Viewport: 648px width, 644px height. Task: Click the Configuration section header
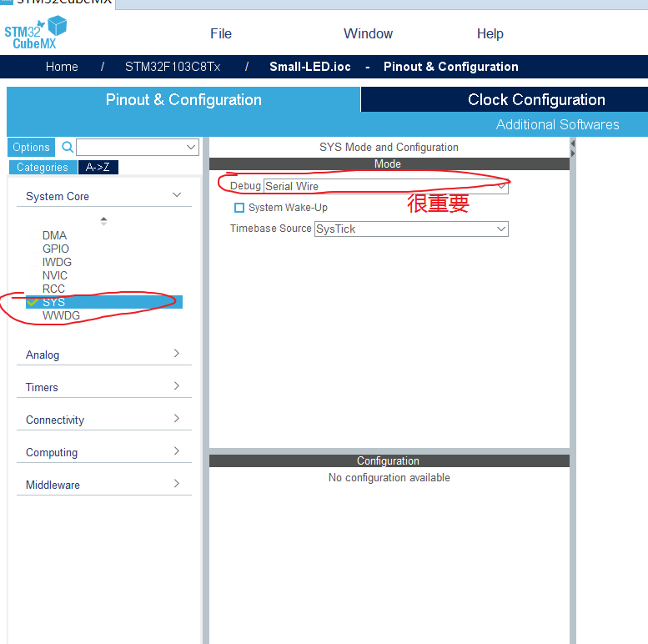tap(389, 460)
